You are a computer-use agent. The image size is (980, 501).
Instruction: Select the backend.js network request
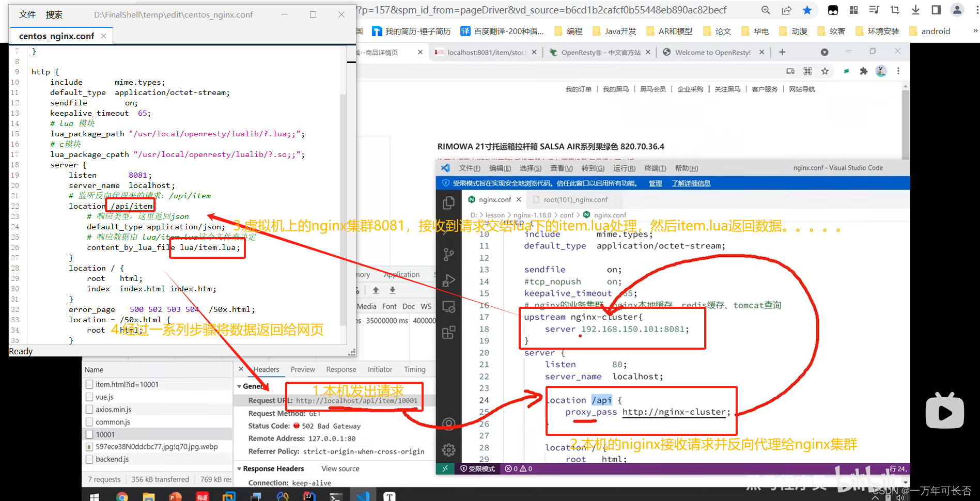click(112, 459)
